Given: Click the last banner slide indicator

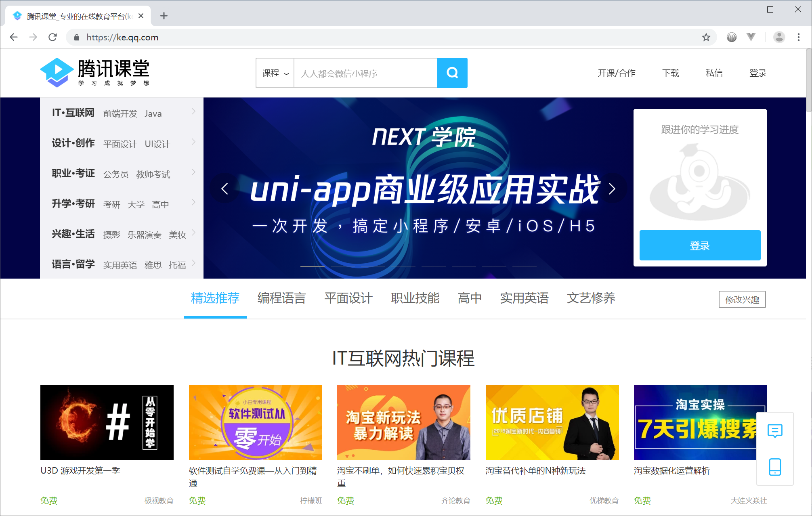Looking at the screenshot, I should coord(524,266).
